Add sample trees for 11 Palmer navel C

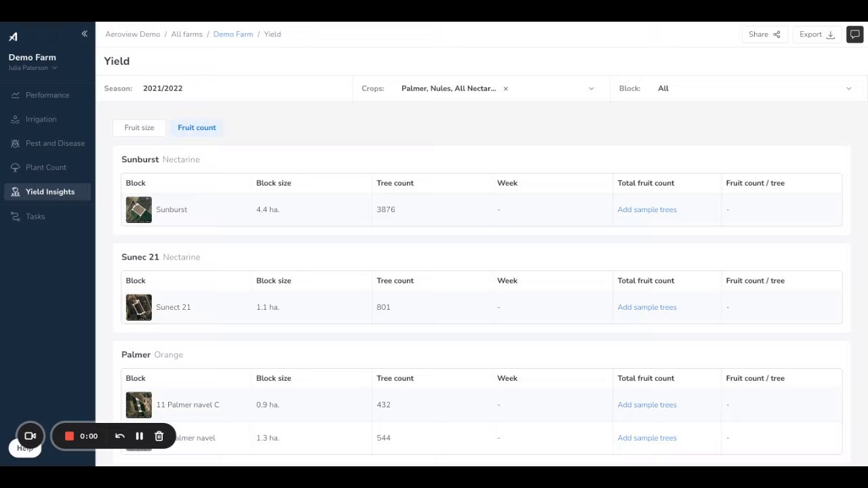647,405
